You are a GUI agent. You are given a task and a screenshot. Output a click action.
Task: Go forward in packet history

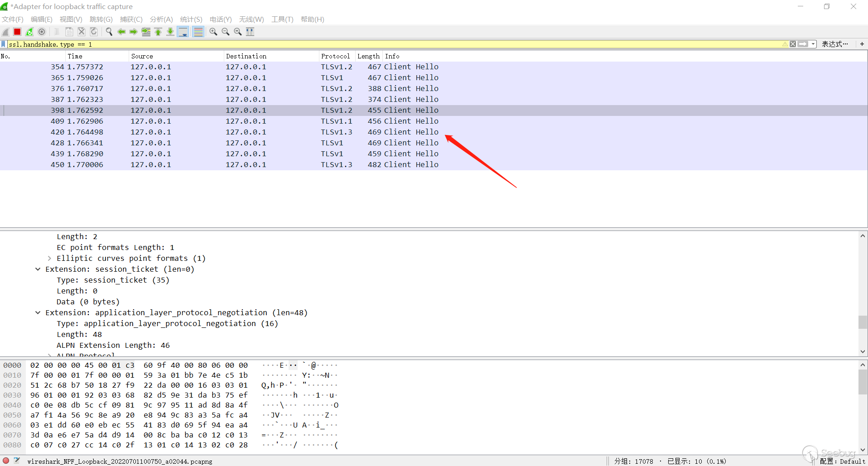pos(134,32)
